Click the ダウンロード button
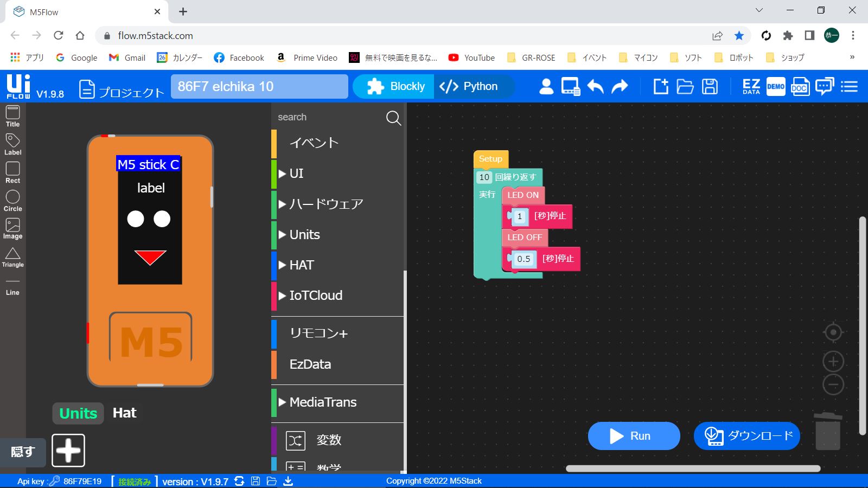868x488 pixels. coord(747,436)
